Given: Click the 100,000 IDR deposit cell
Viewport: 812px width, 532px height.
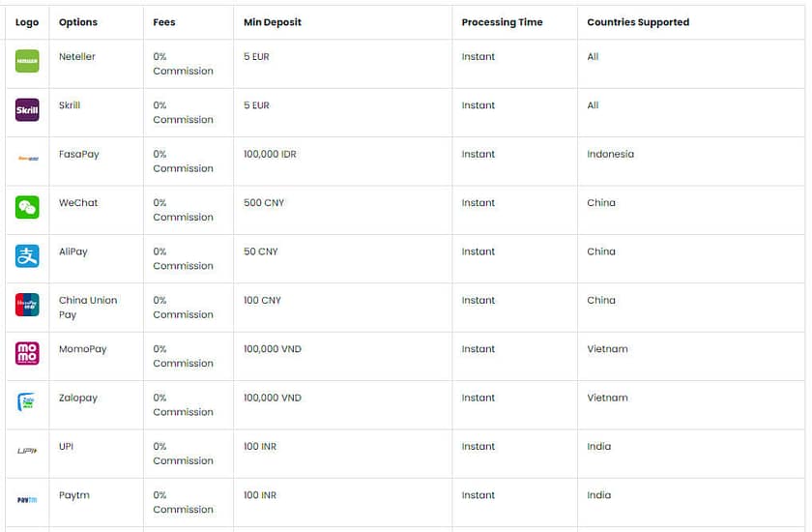Looking at the screenshot, I should [270, 155].
